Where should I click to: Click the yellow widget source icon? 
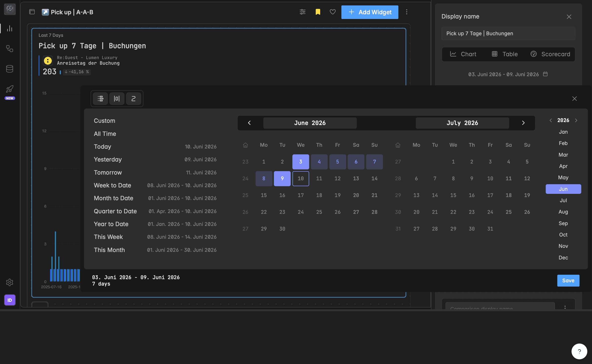pyautogui.click(x=48, y=60)
